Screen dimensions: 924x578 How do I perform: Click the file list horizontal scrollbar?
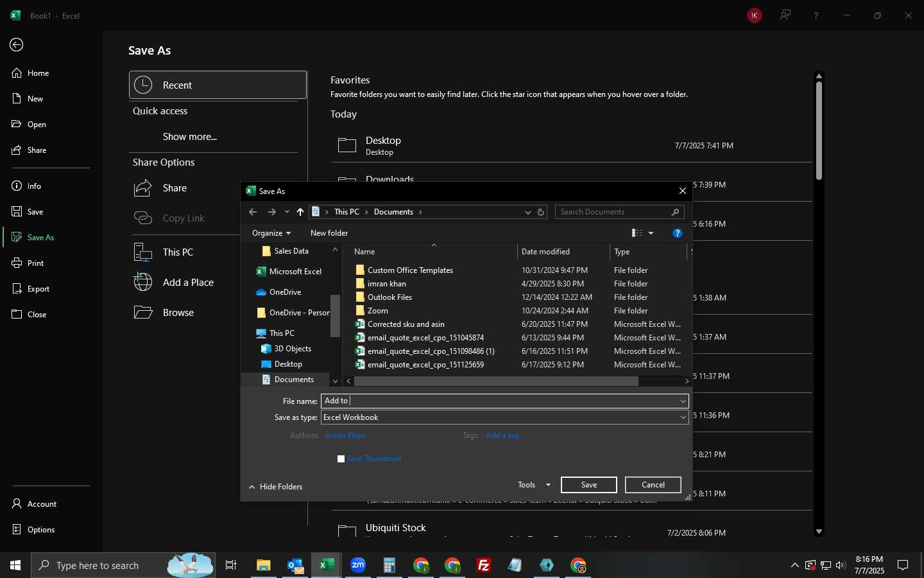pyautogui.click(x=496, y=381)
